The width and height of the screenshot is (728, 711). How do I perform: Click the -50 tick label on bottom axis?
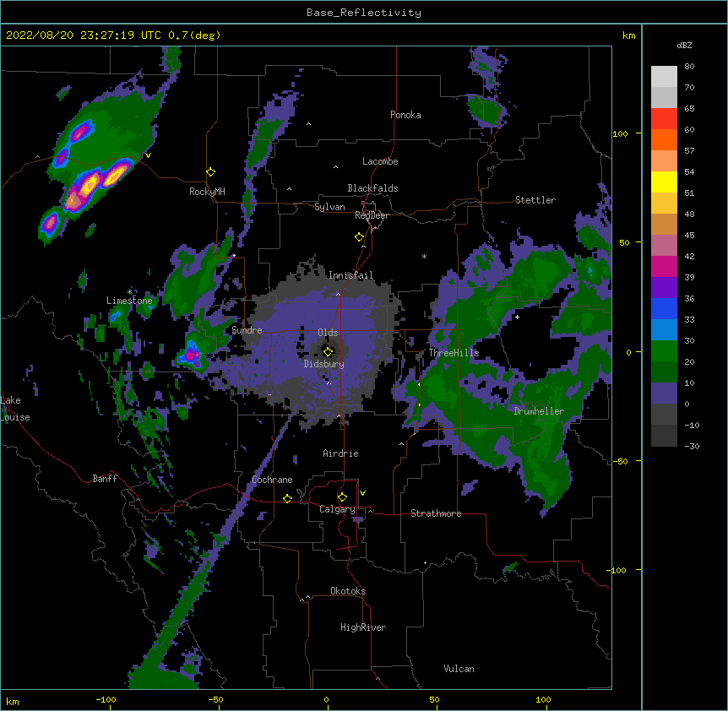click(215, 699)
